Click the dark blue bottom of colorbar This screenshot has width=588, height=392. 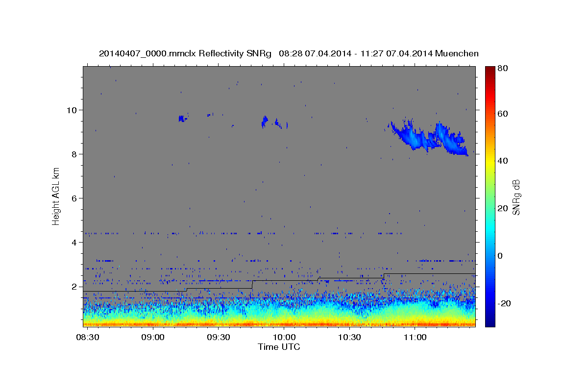[490, 322]
